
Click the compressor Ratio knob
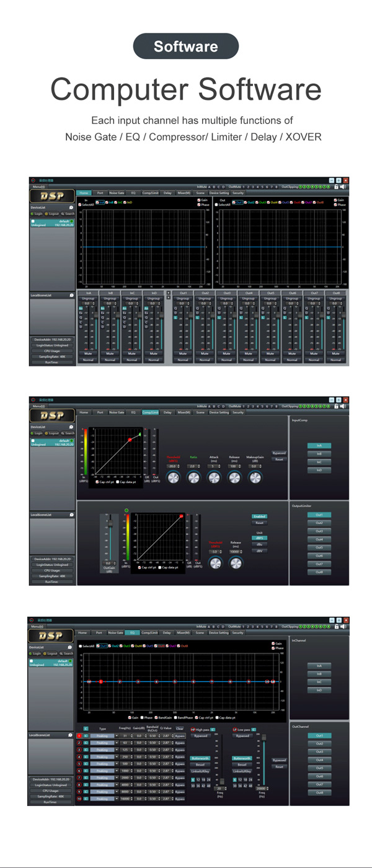click(193, 477)
